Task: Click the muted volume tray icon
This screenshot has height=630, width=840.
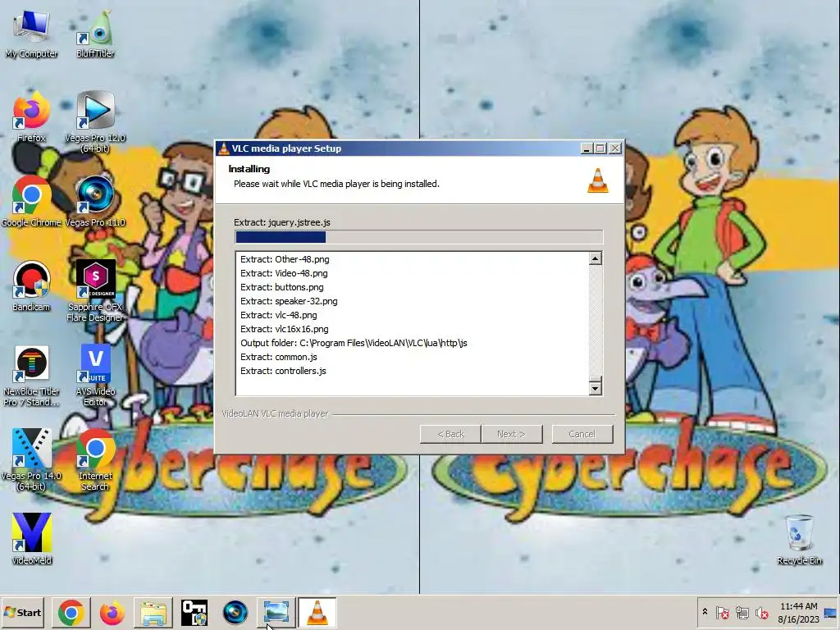Action: tap(761, 612)
